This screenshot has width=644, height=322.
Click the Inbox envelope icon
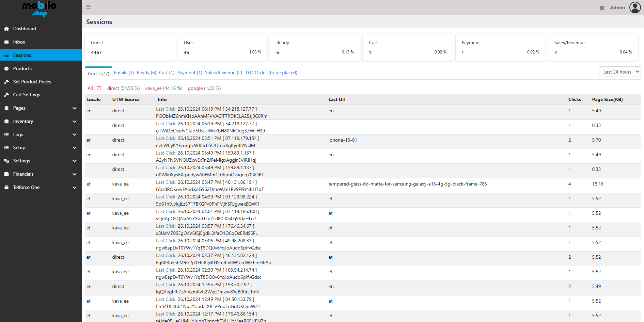pos(6,42)
